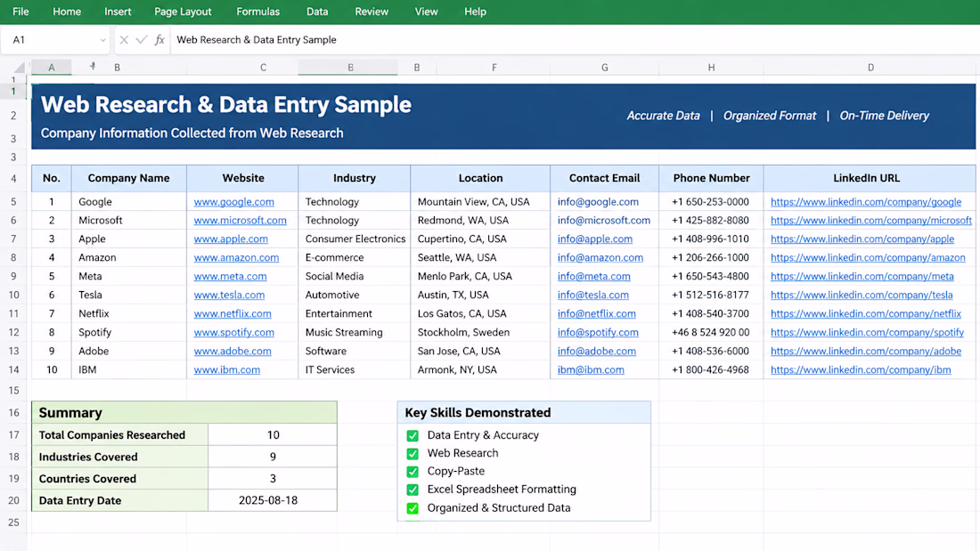980x551 pixels.
Task: Open the Home ribbon tab
Action: point(66,12)
